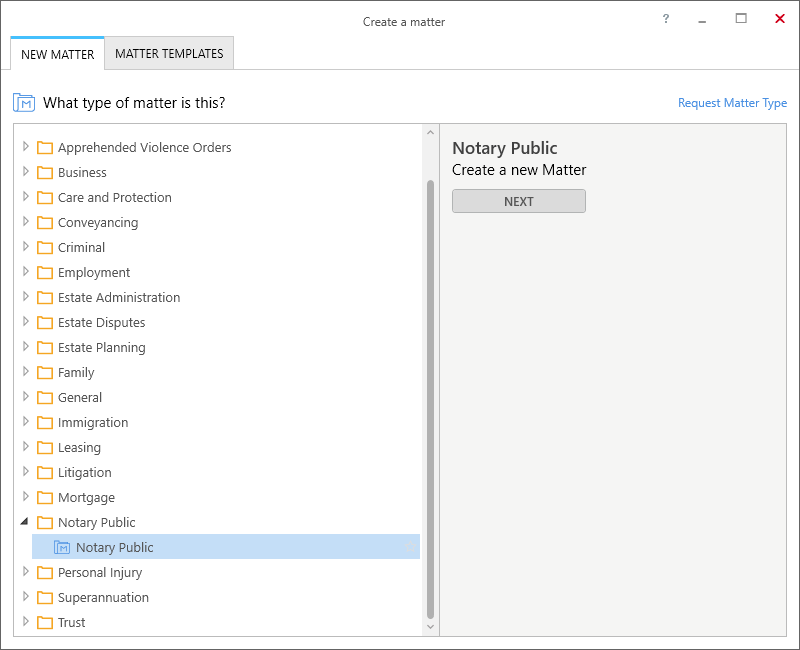Viewport: 800px width, 650px height.
Task: Expand the Criminal category arrow
Action: [x=26, y=247]
